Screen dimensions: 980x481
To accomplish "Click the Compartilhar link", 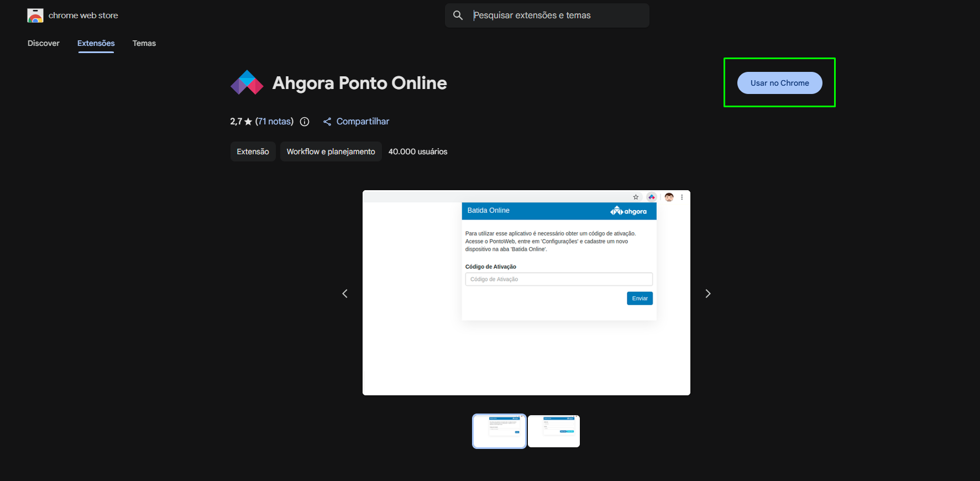I will 363,122.
